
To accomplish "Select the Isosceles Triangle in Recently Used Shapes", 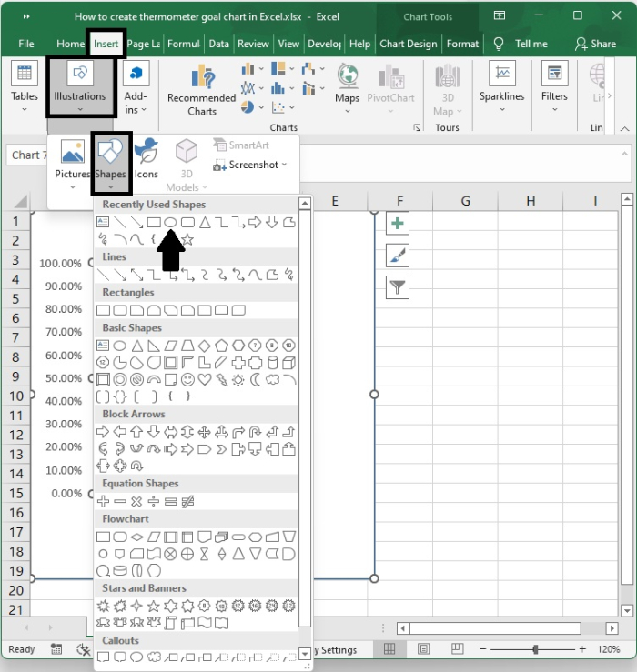I will pyautogui.click(x=205, y=222).
